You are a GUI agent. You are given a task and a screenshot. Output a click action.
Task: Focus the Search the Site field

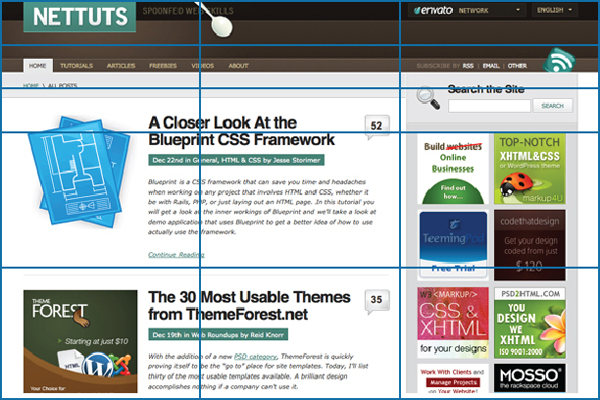[490, 105]
